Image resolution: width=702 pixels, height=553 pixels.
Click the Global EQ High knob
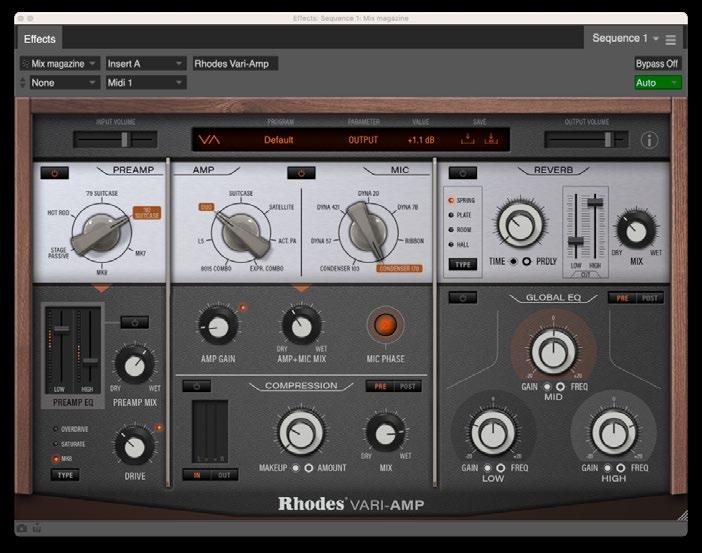point(613,433)
